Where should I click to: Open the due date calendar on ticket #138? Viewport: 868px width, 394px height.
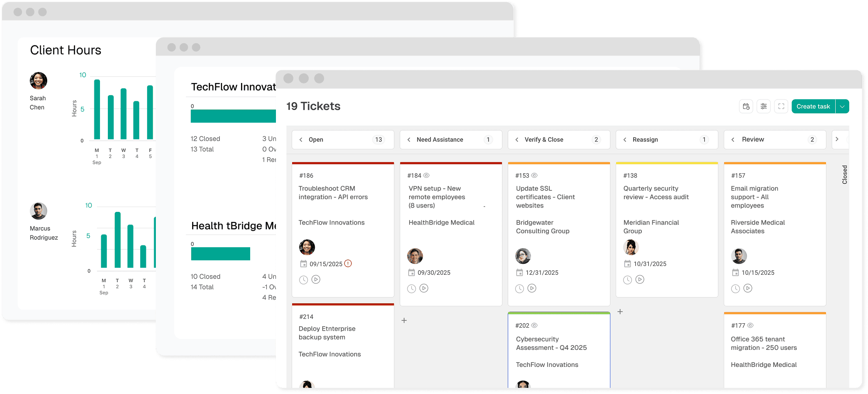(628, 264)
